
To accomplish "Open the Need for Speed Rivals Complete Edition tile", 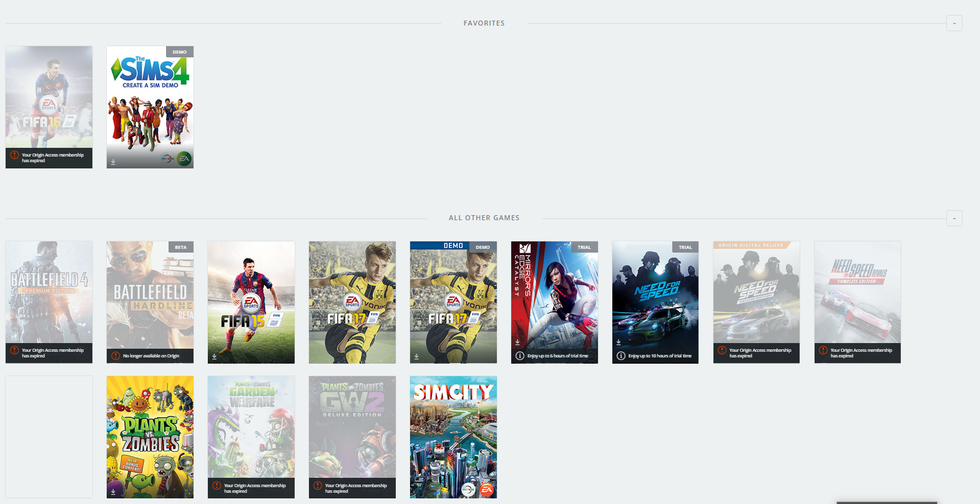I will 858,302.
